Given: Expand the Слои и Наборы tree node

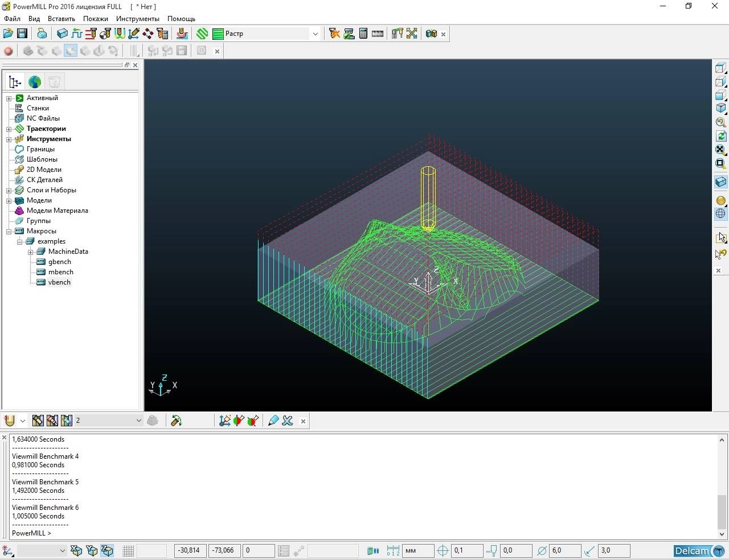Looking at the screenshot, I should coord(9,191).
